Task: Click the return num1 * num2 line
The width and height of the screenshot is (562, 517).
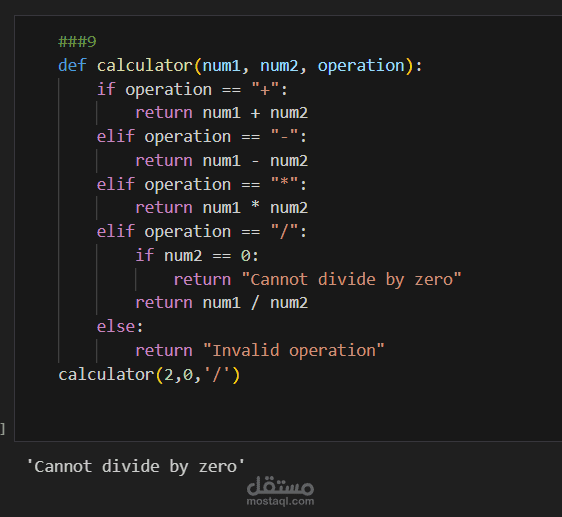Action: pyautogui.click(x=222, y=208)
